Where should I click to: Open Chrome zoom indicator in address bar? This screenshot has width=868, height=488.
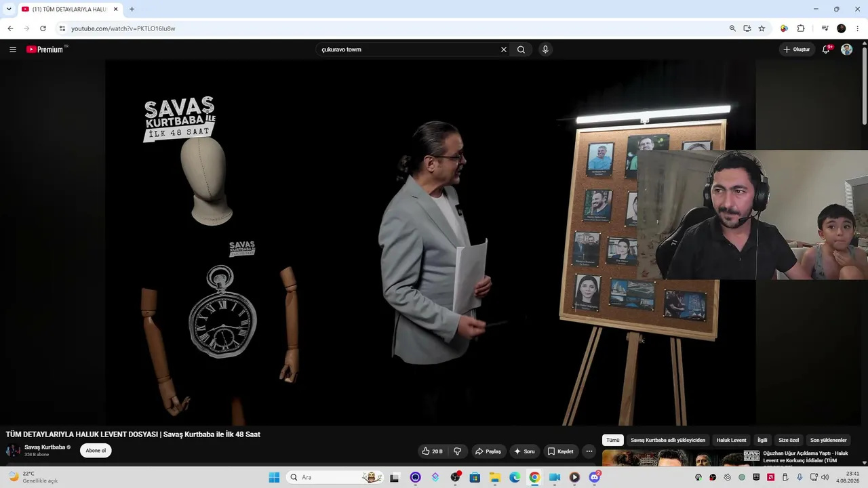click(x=732, y=28)
